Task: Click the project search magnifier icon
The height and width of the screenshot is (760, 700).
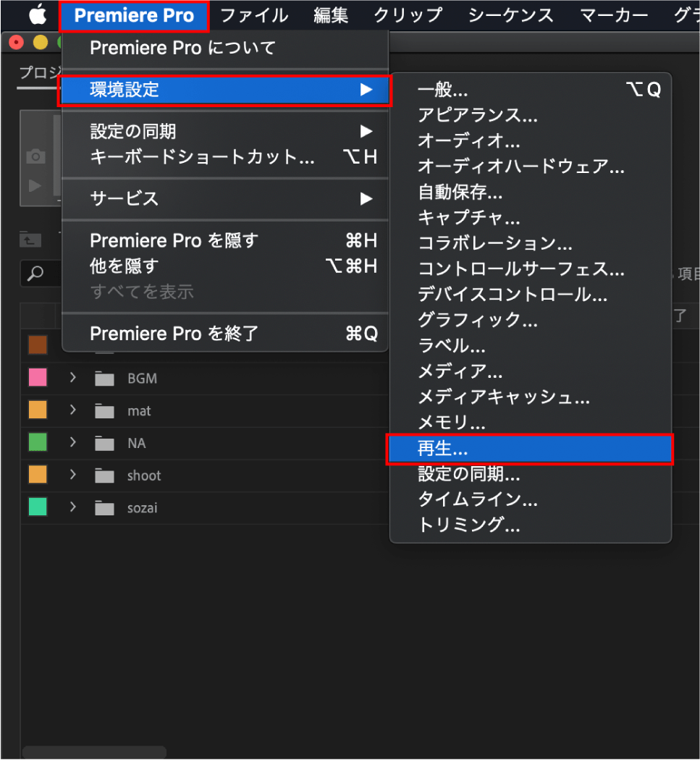Action: tap(35, 274)
